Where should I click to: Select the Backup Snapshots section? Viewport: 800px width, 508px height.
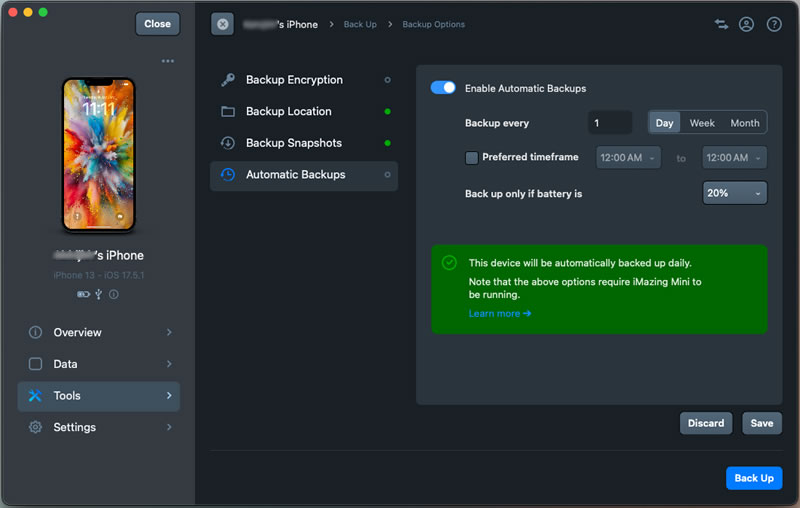(x=304, y=143)
